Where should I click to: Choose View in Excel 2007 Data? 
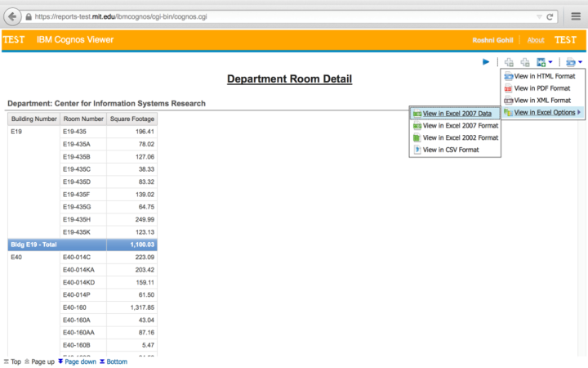pyautogui.click(x=457, y=114)
